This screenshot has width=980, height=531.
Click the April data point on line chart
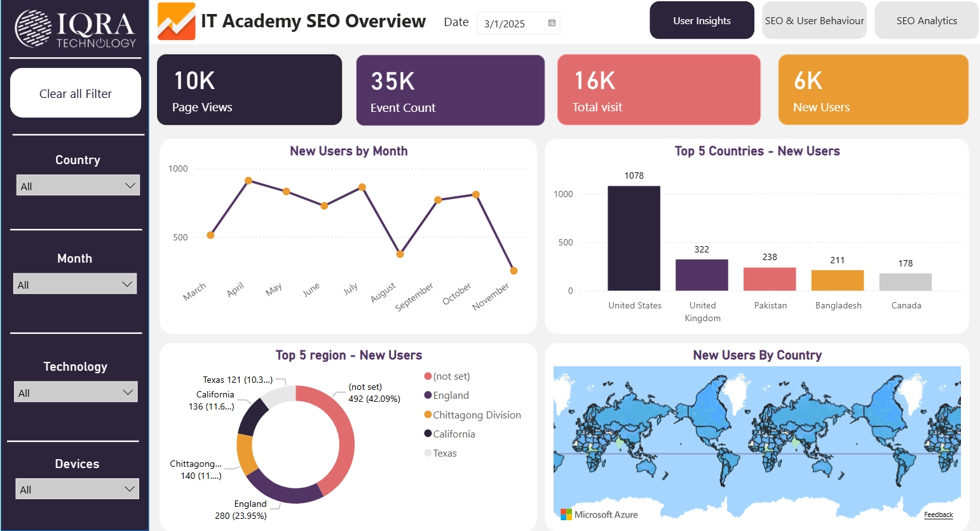248,181
